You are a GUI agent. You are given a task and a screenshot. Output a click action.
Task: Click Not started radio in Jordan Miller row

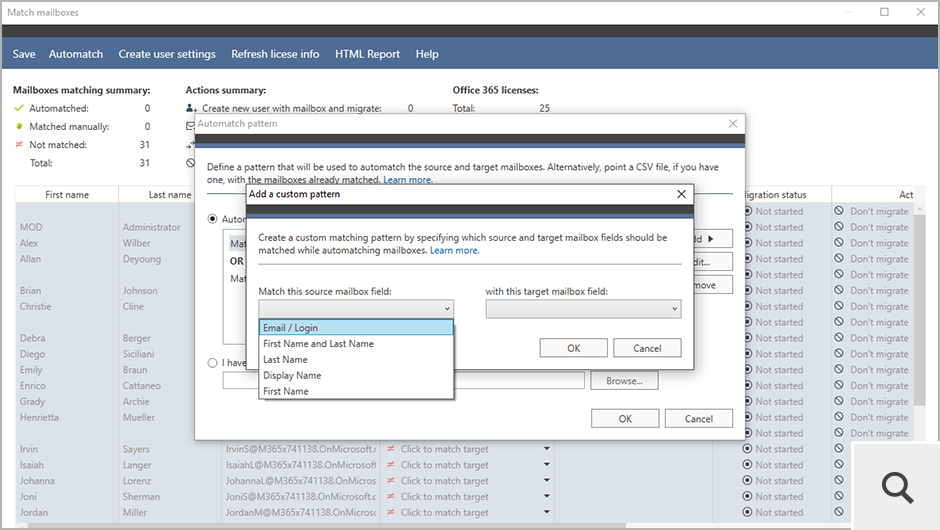tap(747, 512)
